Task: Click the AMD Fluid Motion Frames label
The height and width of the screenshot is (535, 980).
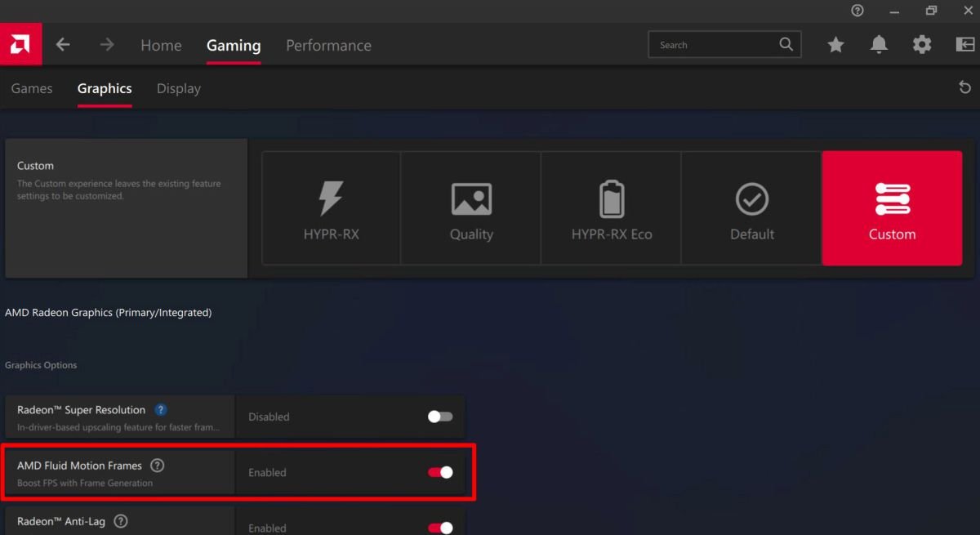Action: [x=79, y=466]
